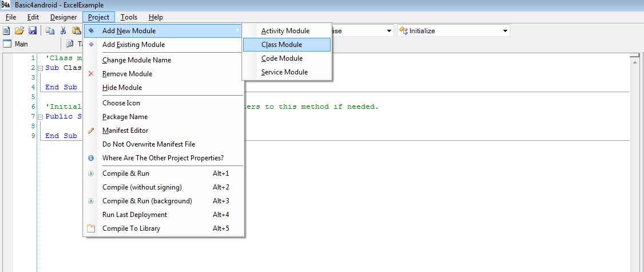Viewport: 644px width, 272px height.
Task: Select Compile To Library
Action: pos(163,228)
